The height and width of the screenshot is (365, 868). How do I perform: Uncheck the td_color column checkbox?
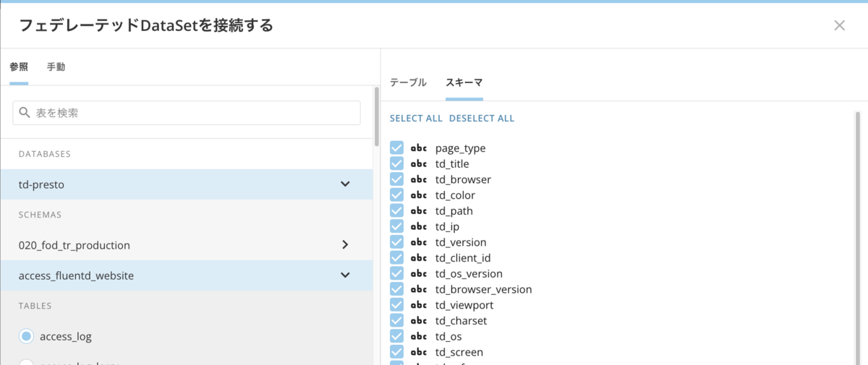[396, 195]
